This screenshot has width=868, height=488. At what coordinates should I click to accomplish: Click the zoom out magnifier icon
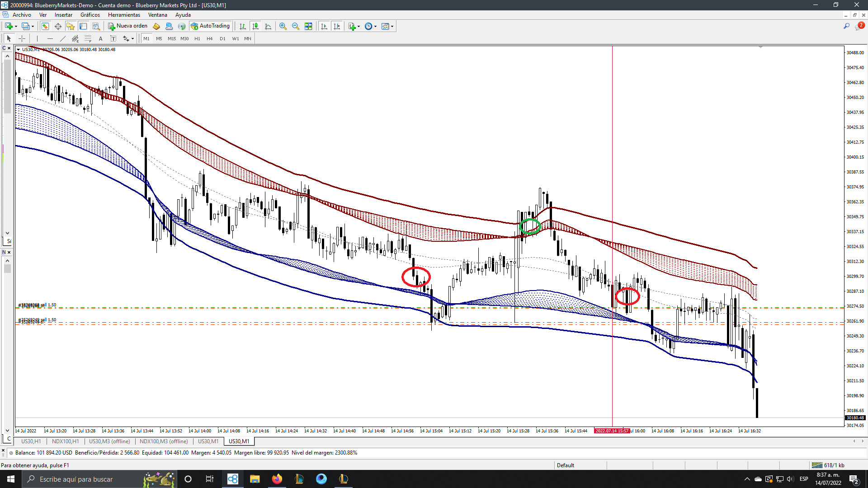(x=296, y=26)
